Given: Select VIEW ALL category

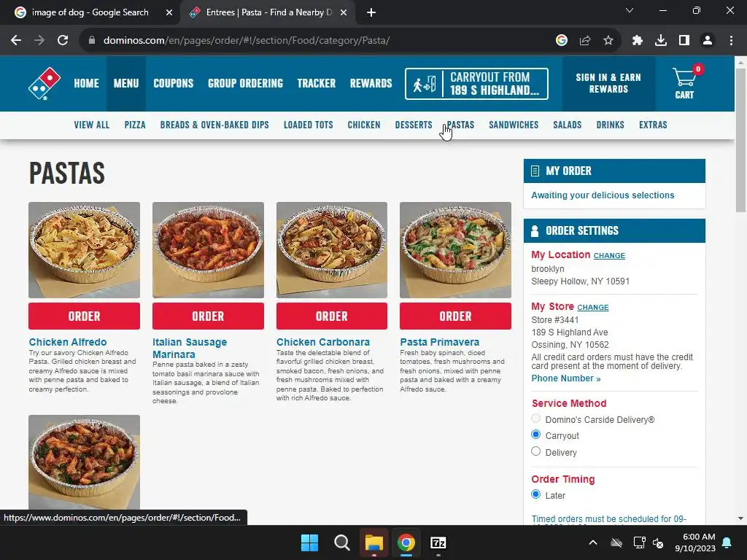Looking at the screenshot, I should pyautogui.click(x=91, y=125).
